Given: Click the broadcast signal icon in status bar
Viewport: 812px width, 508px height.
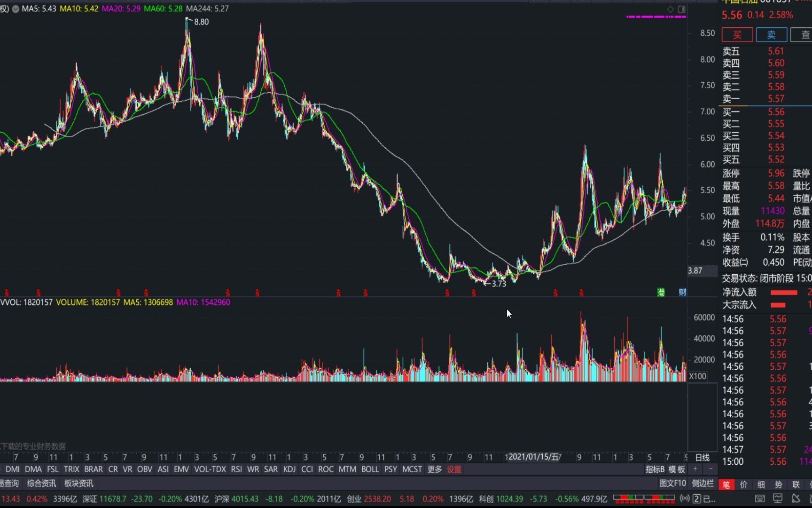Looking at the screenshot, I should (685, 499).
